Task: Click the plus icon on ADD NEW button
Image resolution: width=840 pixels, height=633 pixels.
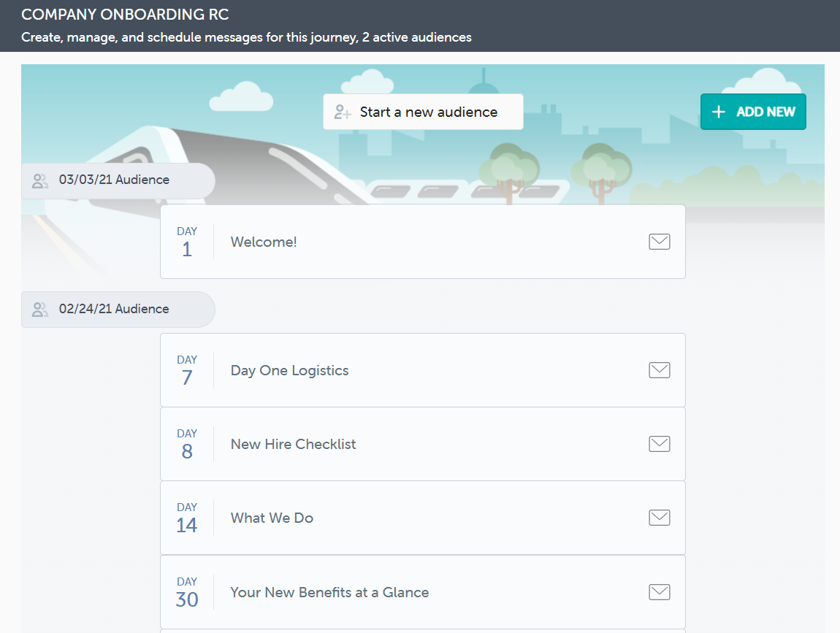Action: (719, 112)
